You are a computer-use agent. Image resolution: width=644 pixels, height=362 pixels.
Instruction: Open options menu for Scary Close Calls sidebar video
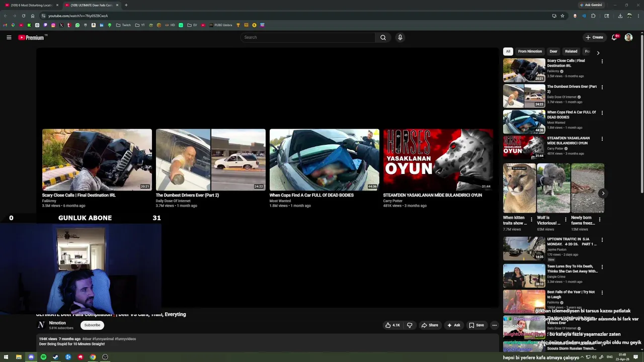coord(602,61)
